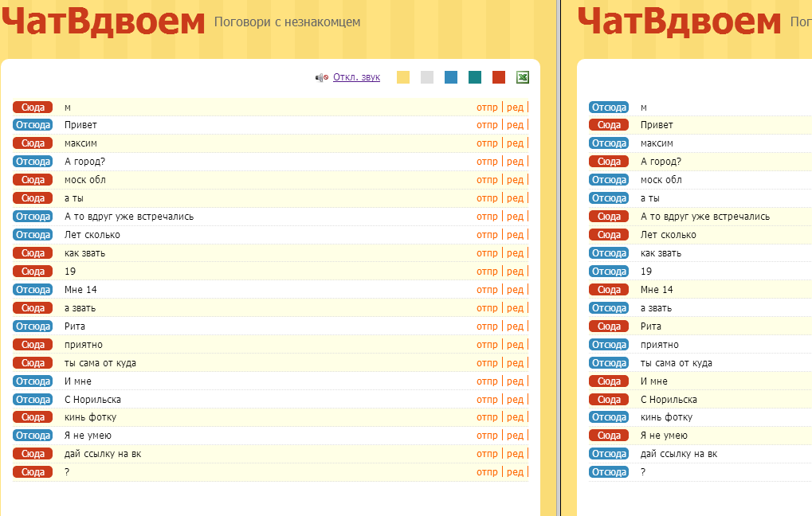This screenshot has width=812, height=516.
Task: Choose the teal theme color swatch
Action: coord(475,77)
